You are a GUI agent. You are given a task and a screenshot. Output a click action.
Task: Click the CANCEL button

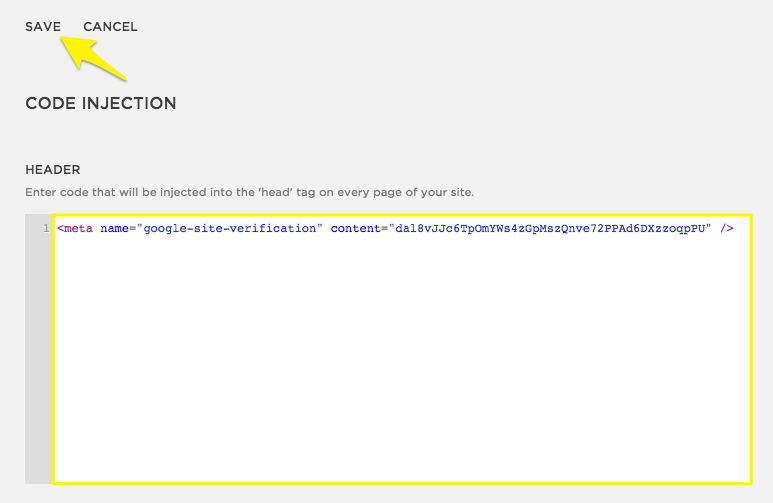pos(110,27)
